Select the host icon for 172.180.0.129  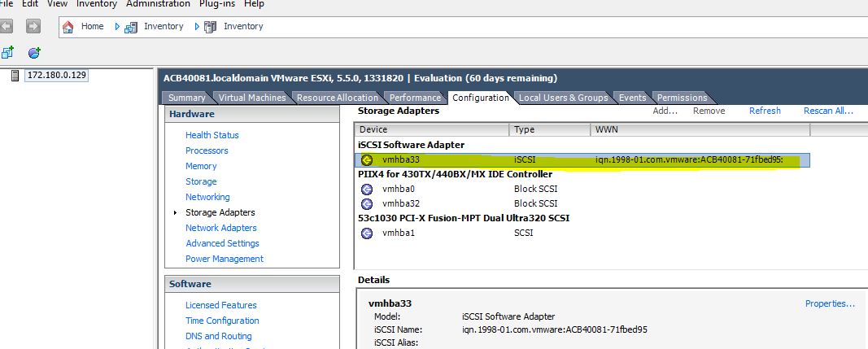coord(15,76)
